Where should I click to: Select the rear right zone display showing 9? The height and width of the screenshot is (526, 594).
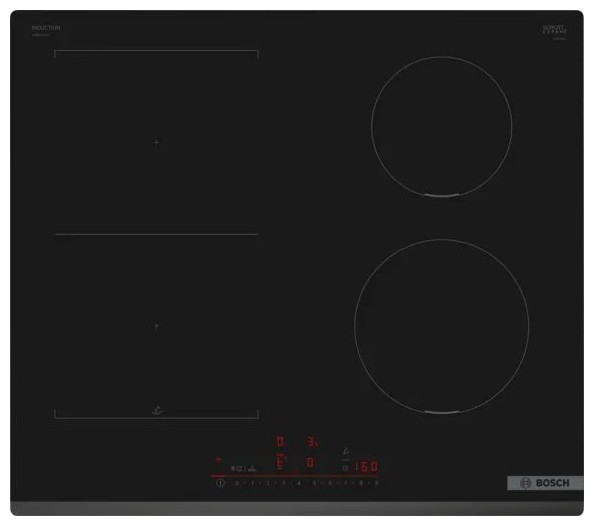pyautogui.click(x=312, y=442)
